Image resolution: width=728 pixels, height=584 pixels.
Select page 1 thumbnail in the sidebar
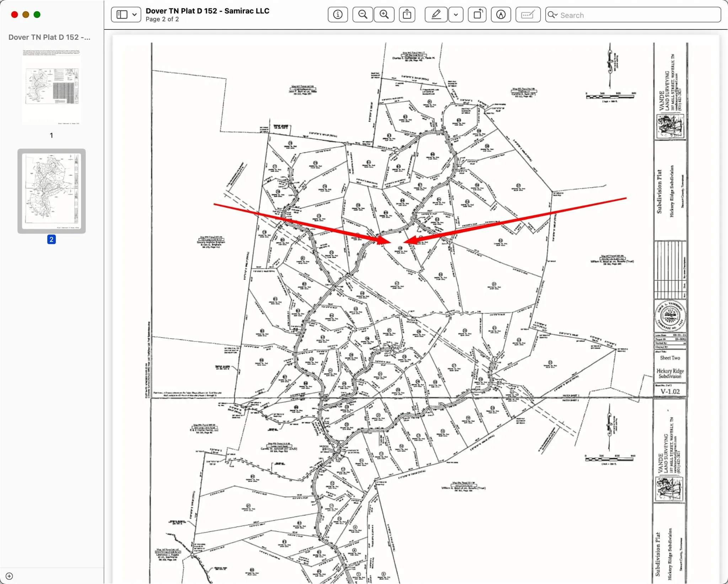click(52, 87)
